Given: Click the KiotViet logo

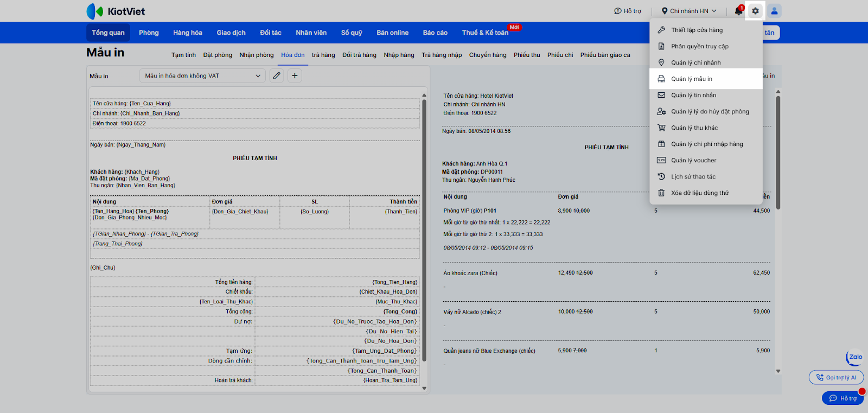Looking at the screenshot, I should coord(116,11).
